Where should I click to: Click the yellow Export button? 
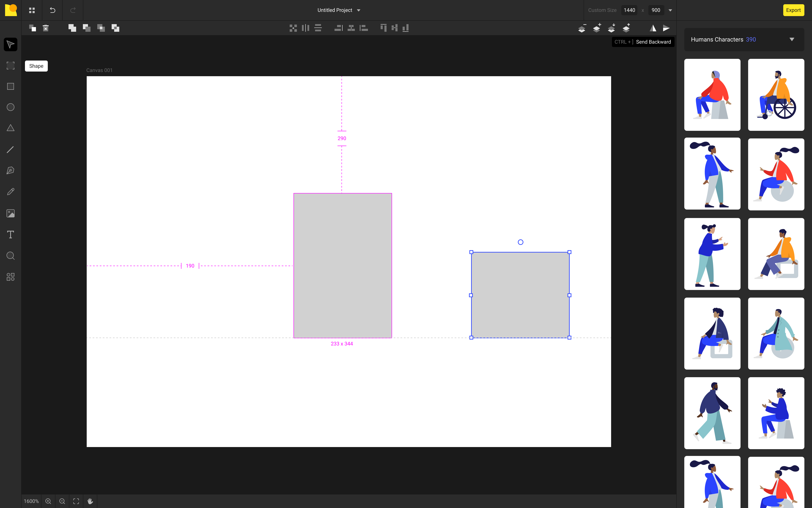click(793, 10)
